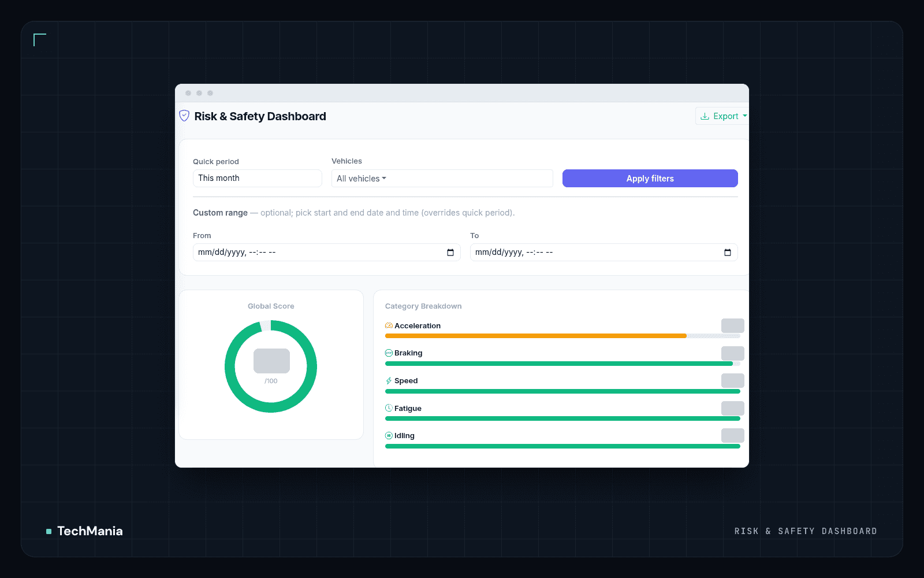Click the Category Breakdown heading

point(423,306)
